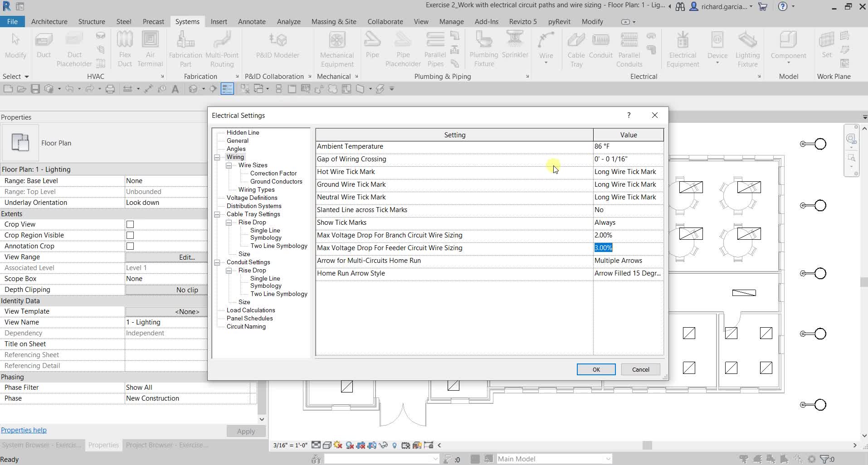Click OK in Electrical Settings dialog
Screen dimensions: 868x465
(595, 369)
